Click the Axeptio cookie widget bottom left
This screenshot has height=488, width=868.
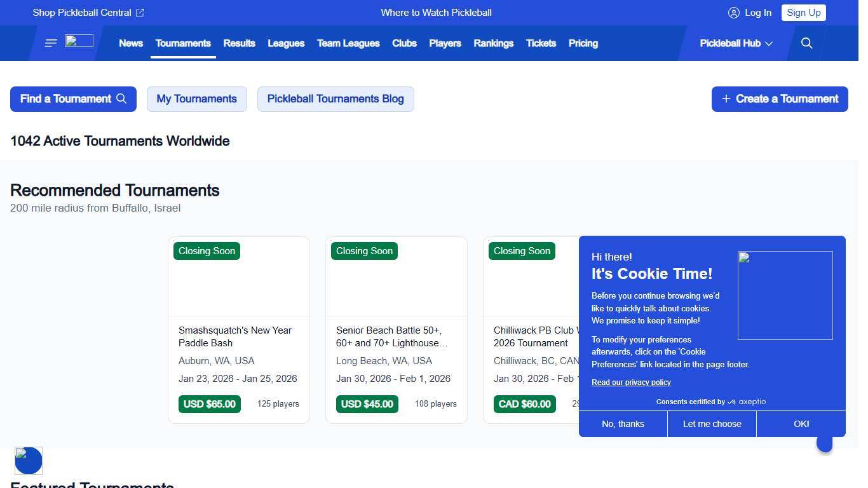pyautogui.click(x=28, y=460)
